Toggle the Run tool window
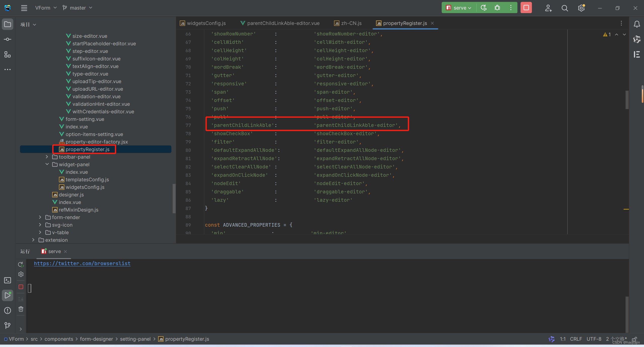 (8, 295)
